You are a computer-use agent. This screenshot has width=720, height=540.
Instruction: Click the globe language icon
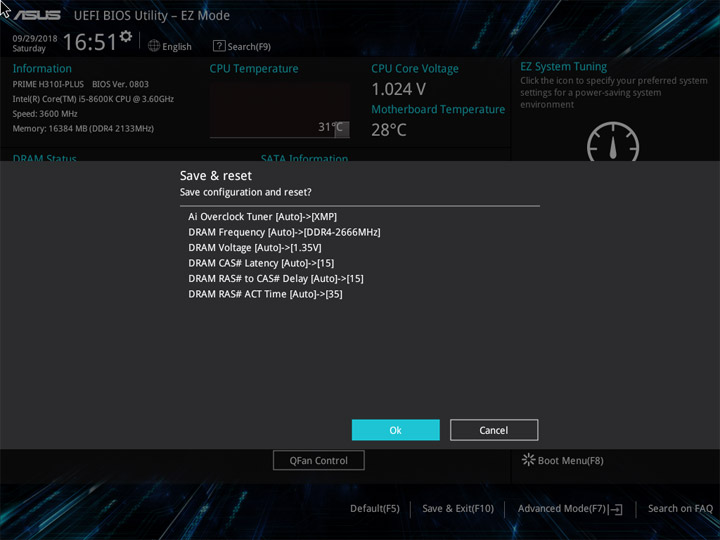pyautogui.click(x=154, y=46)
